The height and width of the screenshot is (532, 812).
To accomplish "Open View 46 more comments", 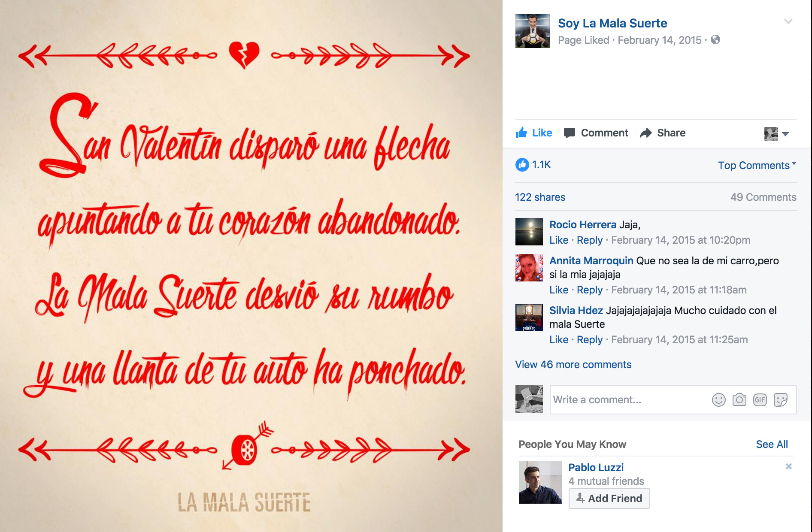I will tap(573, 365).
